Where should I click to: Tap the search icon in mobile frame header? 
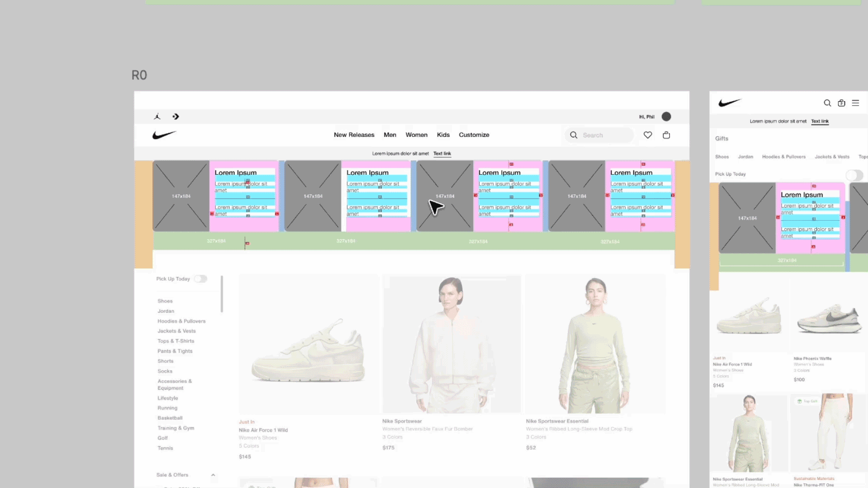click(x=827, y=103)
